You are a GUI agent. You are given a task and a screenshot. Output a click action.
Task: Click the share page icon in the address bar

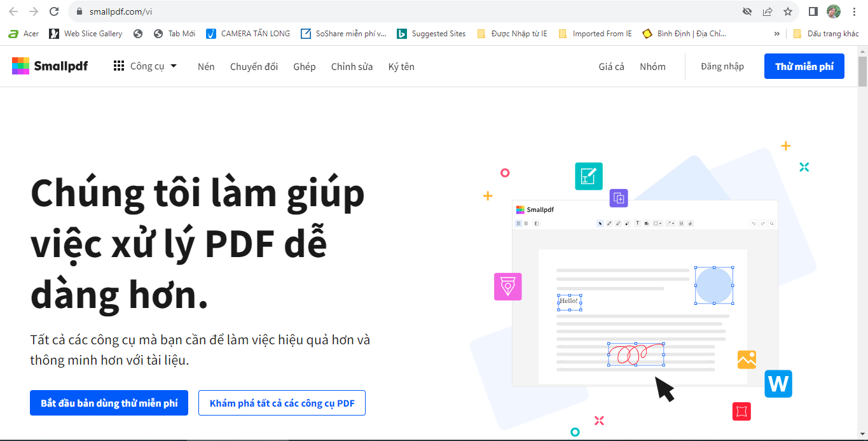768,11
